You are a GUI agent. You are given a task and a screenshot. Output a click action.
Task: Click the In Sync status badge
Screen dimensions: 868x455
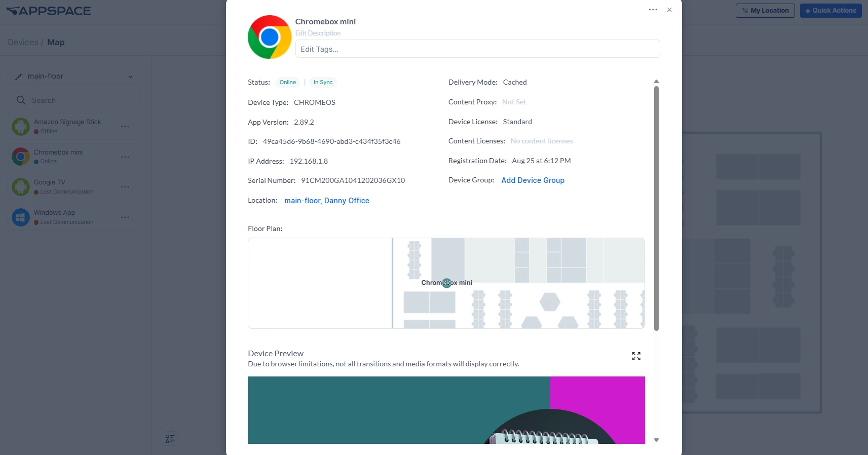pyautogui.click(x=323, y=82)
